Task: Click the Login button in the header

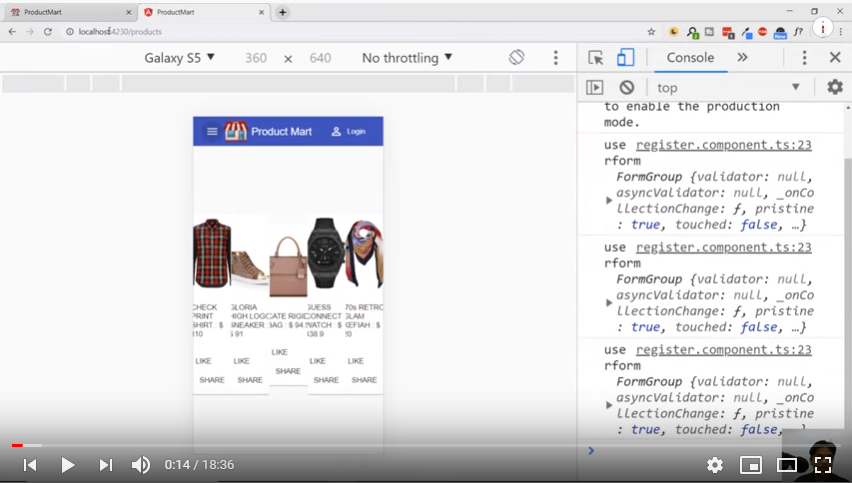Action: [x=348, y=131]
